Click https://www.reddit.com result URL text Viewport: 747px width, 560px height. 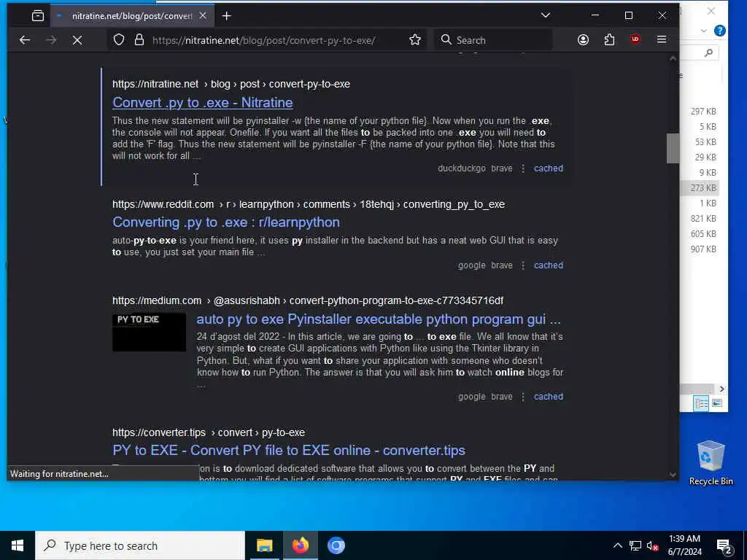[163, 204]
